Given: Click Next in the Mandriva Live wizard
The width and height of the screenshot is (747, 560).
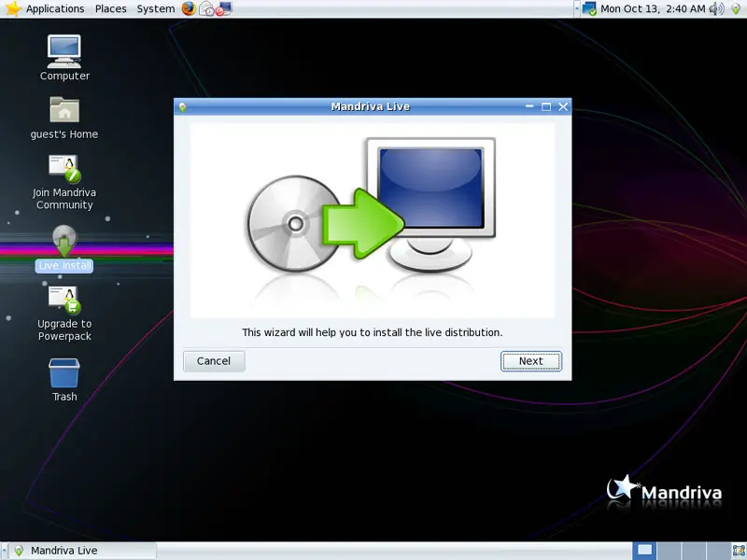Looking at the screenshot, I should [x=530, y=361].
